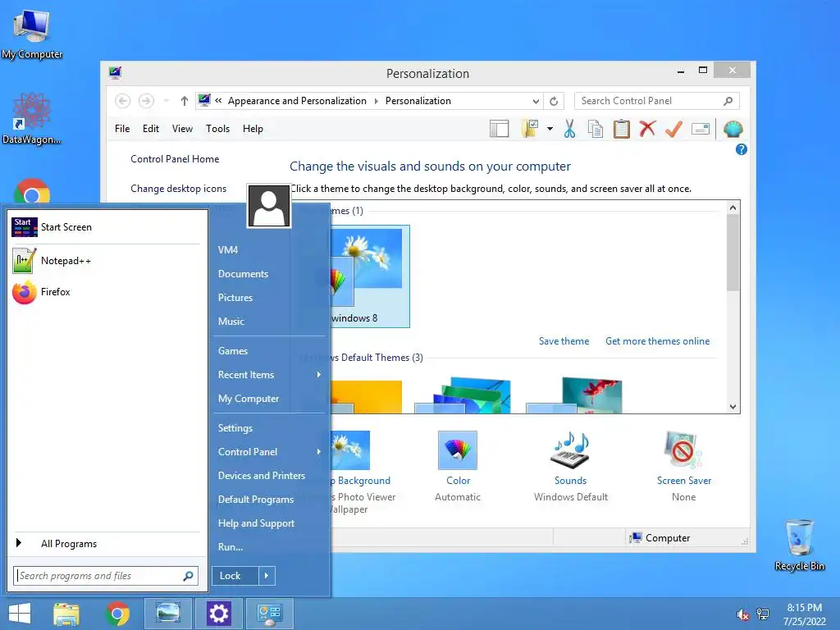Open the Edit menu
Viewport: 840px width, 630px height.
151,129
